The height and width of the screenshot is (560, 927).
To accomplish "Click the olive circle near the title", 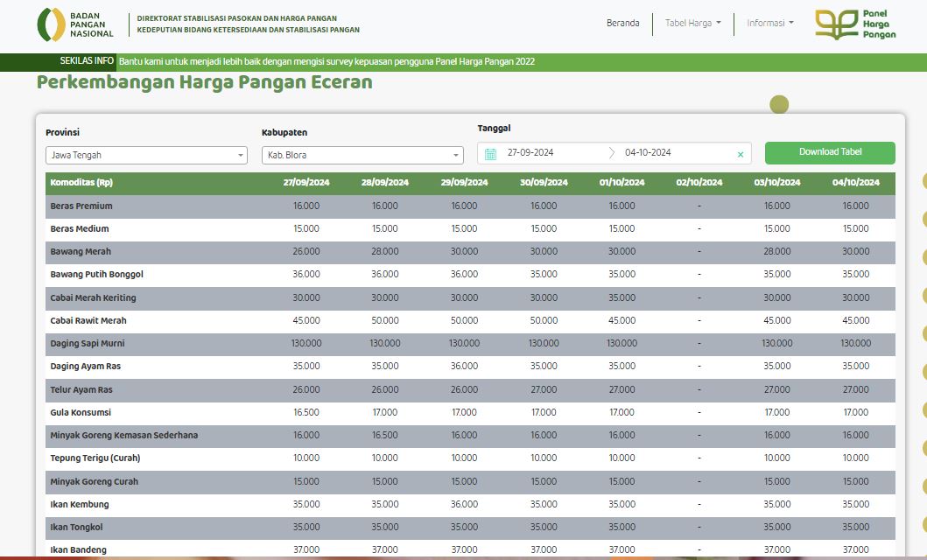I will point(779,104).
